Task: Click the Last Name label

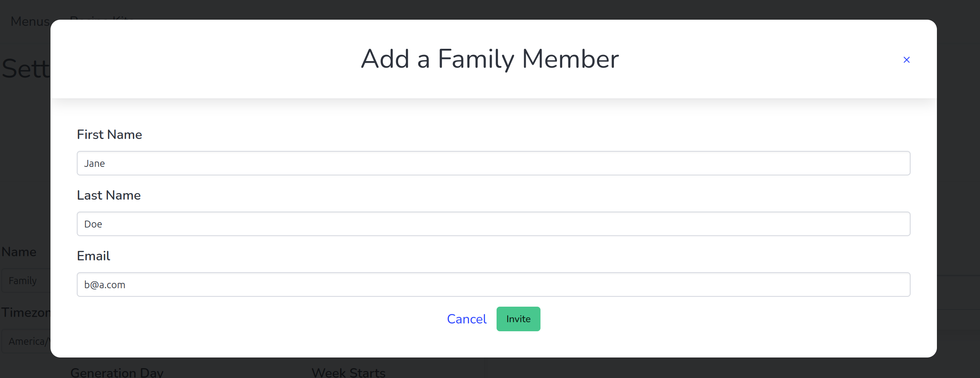Action: (x=109, y=195)
